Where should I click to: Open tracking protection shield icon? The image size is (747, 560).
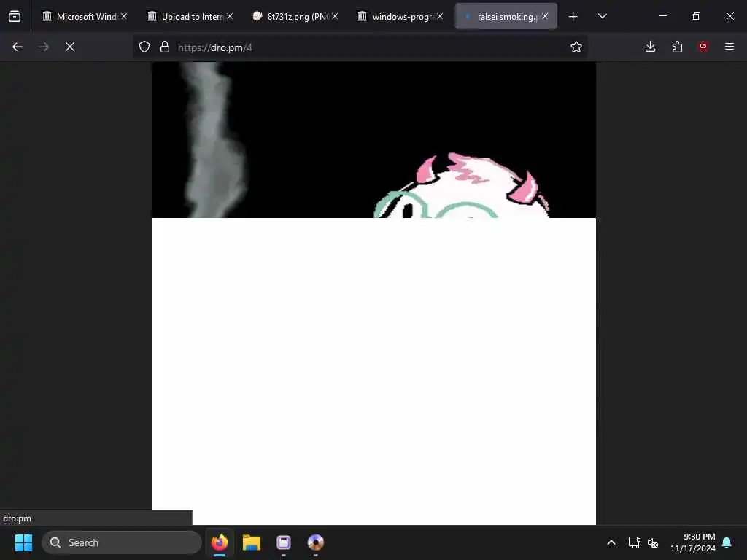point(144,47)
